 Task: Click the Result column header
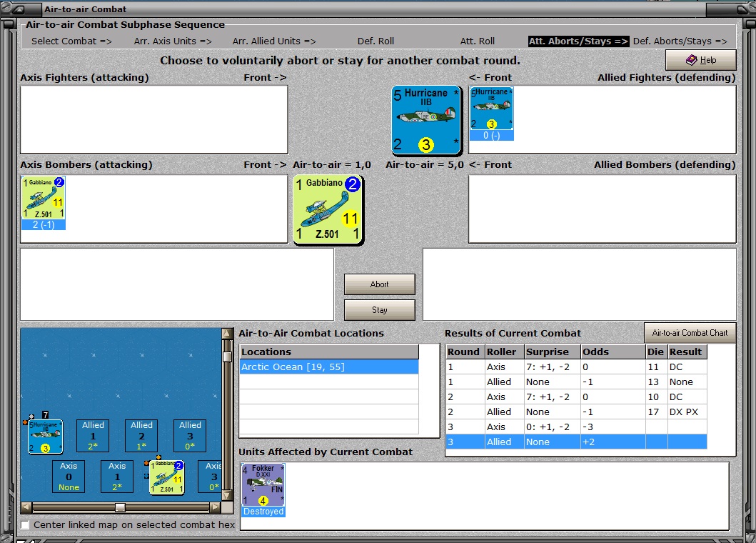pos(687,352)
